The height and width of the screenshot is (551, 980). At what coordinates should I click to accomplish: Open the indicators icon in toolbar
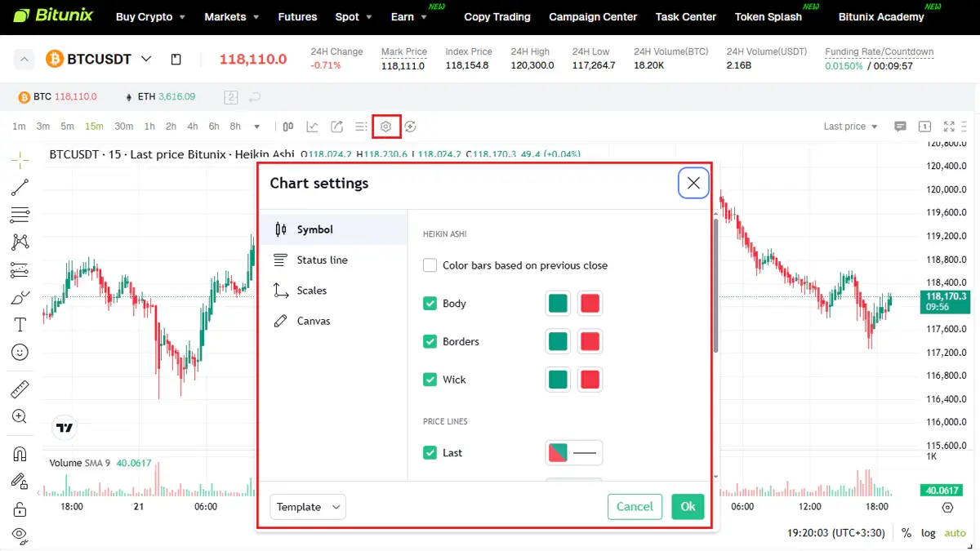click(313, 127)
